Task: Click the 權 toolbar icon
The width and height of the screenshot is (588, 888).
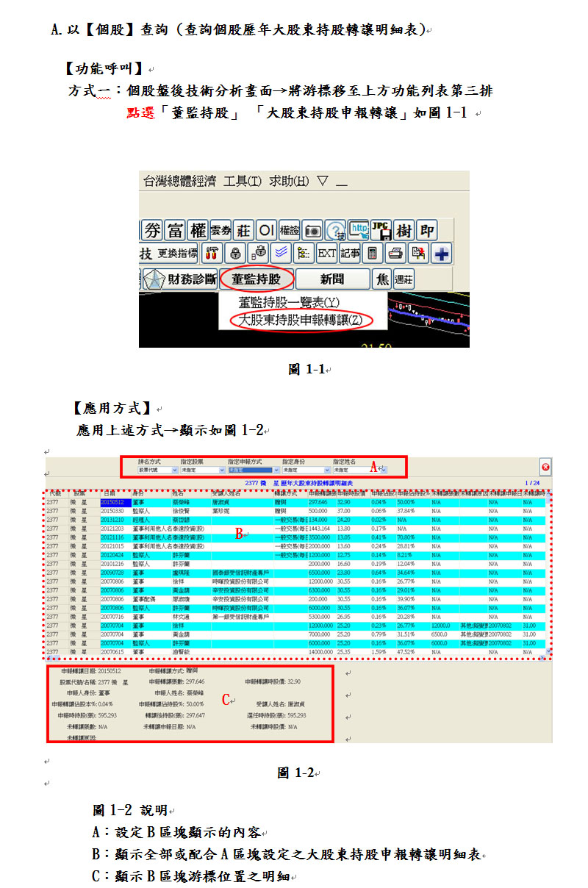Action: 198,230
